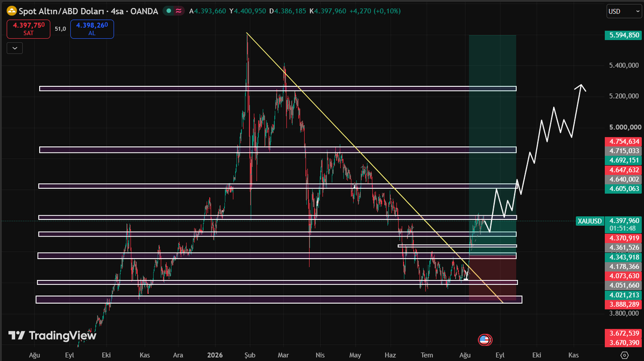Select the 4.754,634 red price label
Image resolution: width=644 pixels, height=361 pixels.
pos(623,142)
